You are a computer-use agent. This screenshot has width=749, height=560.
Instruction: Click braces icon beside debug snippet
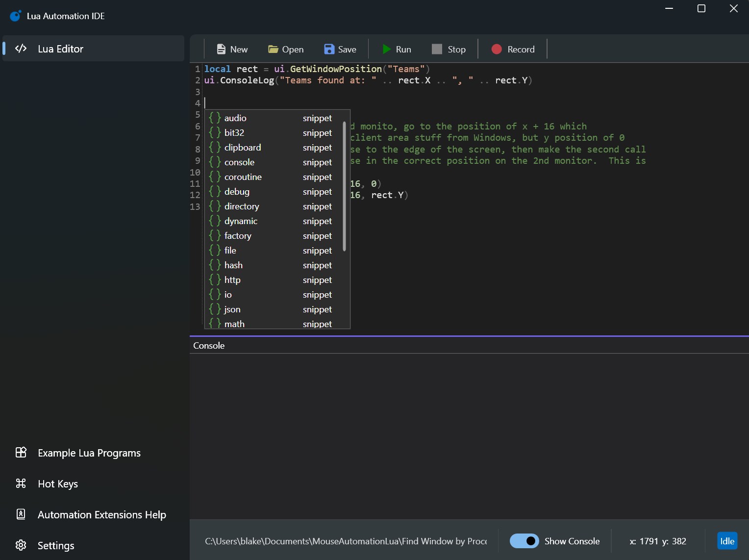(x=215, y=191)
